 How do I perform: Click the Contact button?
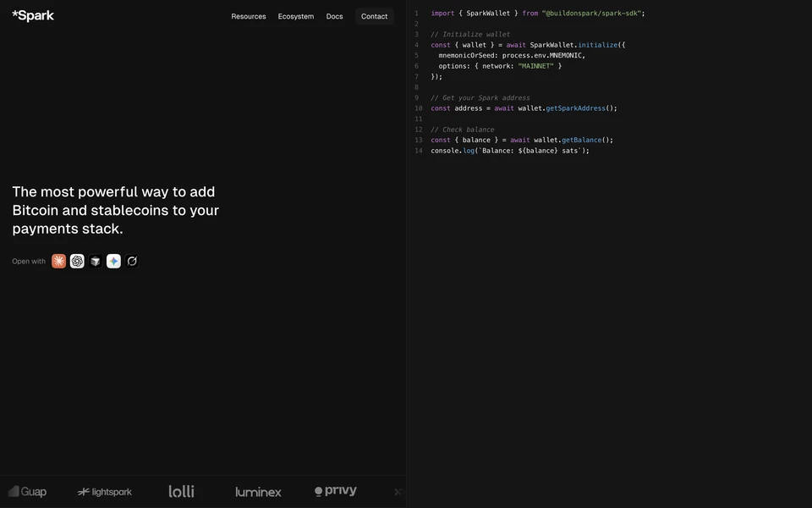[x=375, y=17]
